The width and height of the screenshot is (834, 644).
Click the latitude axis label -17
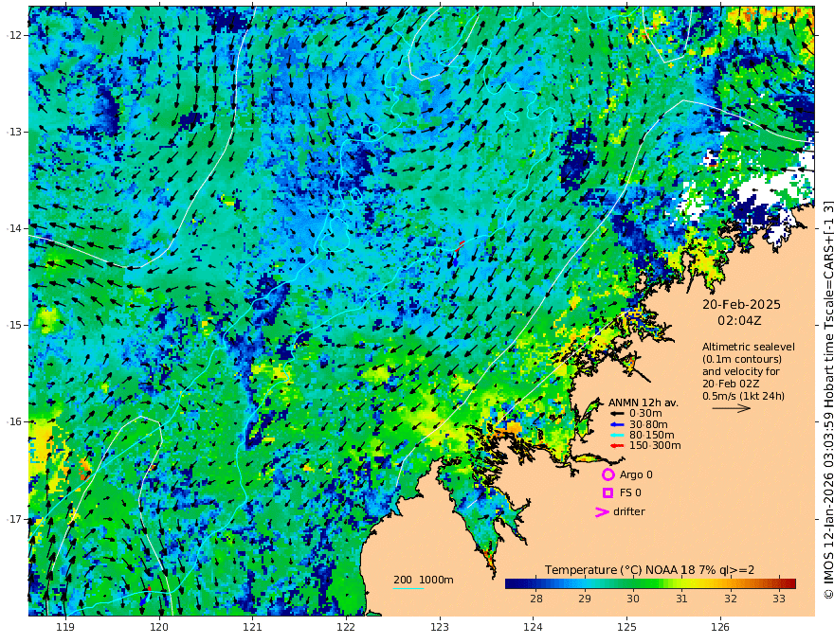14,519
